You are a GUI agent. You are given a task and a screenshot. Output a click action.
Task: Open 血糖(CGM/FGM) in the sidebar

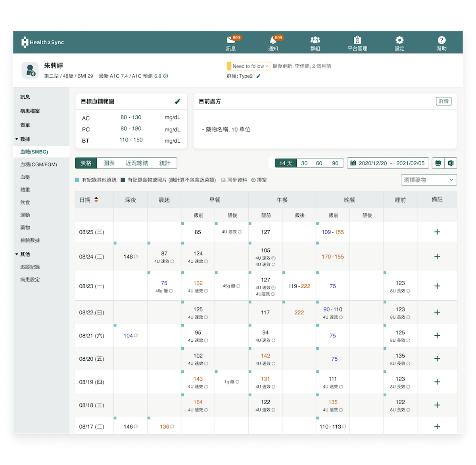coord(38,165)
